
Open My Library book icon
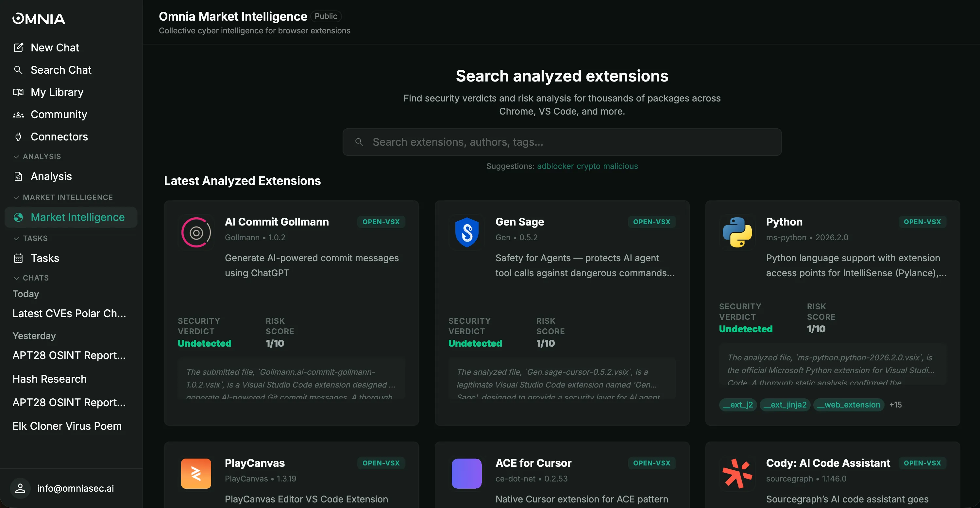(19, 92)
